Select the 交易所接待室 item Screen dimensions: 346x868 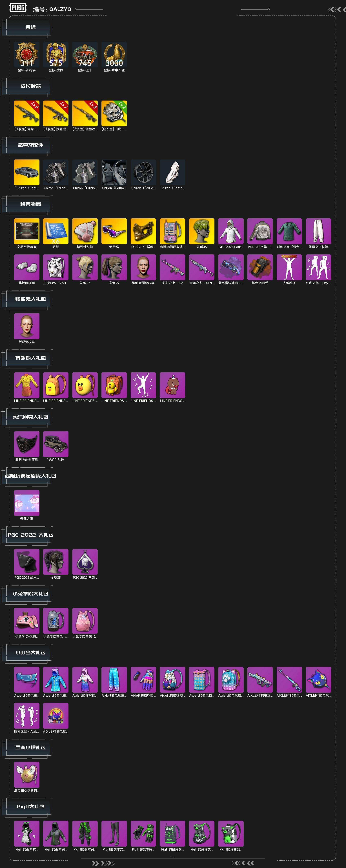27,231
